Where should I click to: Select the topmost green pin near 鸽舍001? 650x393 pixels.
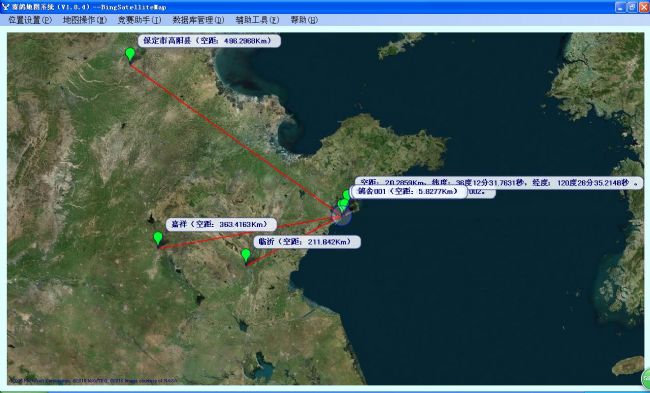[347, 195]
